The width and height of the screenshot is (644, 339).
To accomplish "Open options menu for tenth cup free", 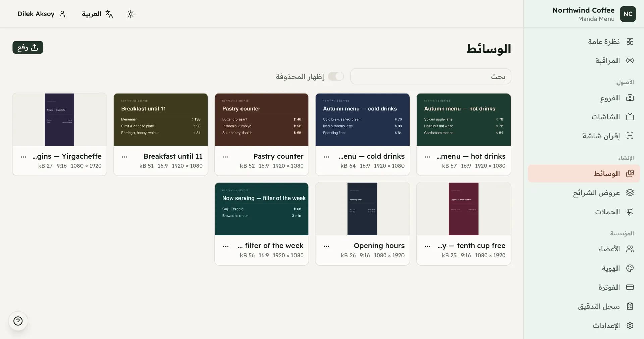I will coord(428,246).
